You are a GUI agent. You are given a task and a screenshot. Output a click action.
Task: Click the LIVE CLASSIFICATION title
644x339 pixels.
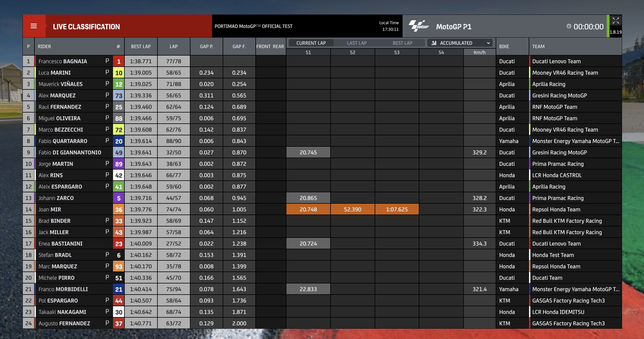[x=86, y=26]
